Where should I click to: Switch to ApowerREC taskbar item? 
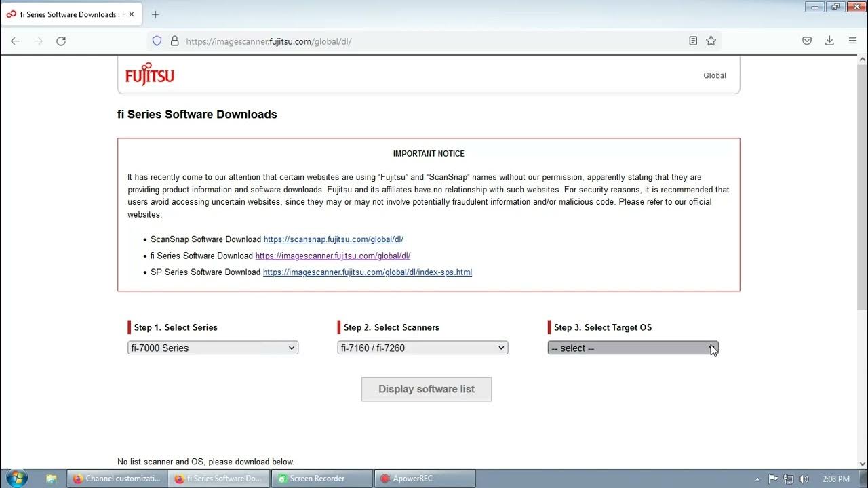[425, 479]
